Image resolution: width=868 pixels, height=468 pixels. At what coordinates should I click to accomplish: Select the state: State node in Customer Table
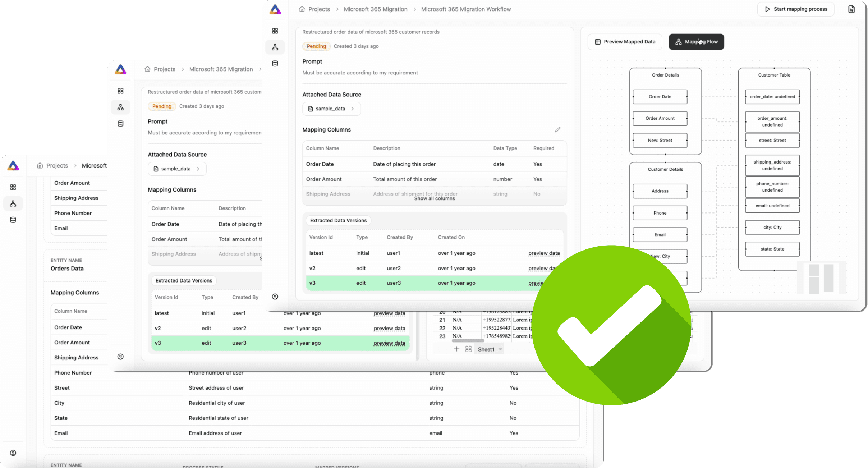pyautogui.click(x=772, y=249)
